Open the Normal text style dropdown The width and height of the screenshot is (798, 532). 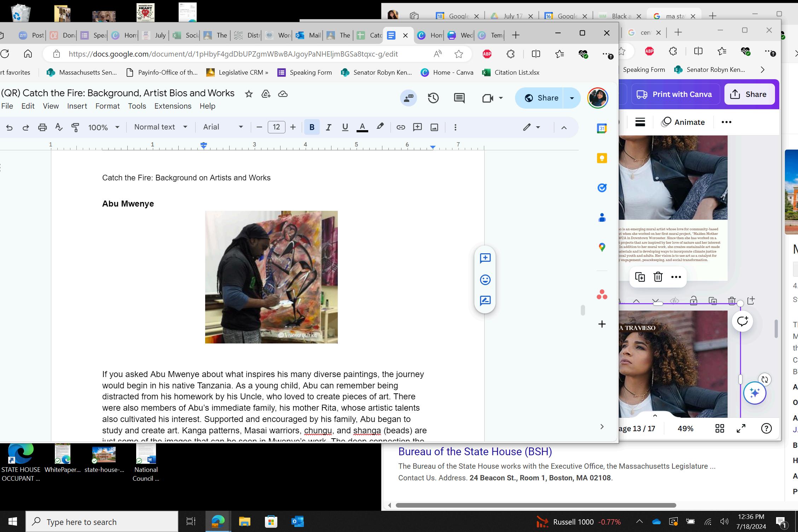[x=161, y=127]
